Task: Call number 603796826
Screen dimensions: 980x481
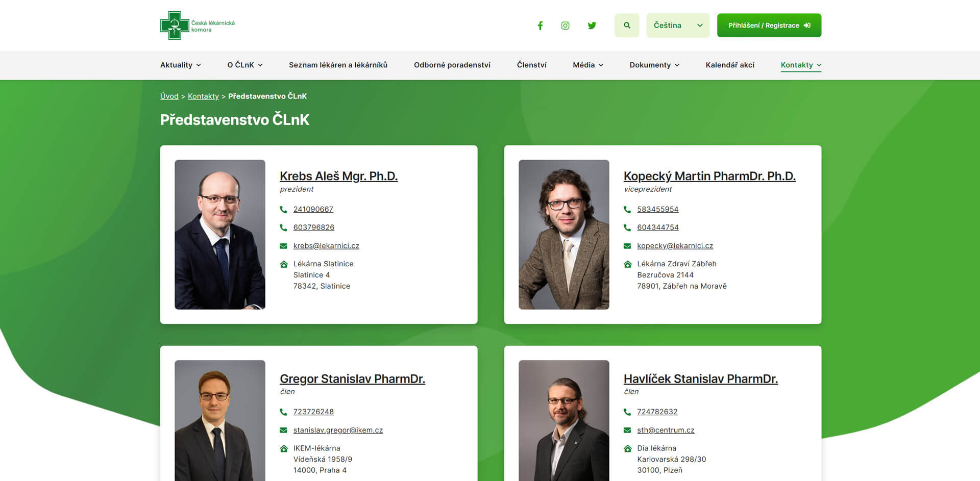Action: coord(314,227)
